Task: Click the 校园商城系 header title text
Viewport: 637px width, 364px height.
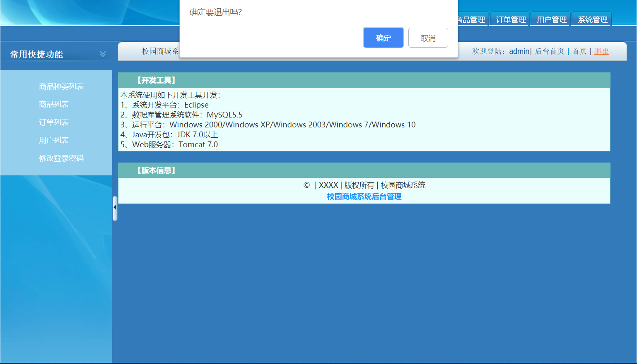Action: click(x=160, y=51)
